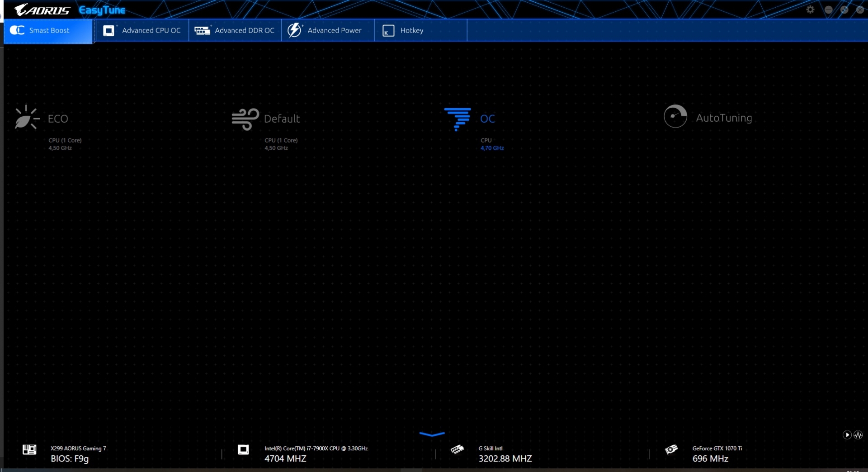Image resolution: width=868 pixels, height=472 pixels.
Task: Click the Intel Core i7-7900X CPU text
Action: point(316,448)
